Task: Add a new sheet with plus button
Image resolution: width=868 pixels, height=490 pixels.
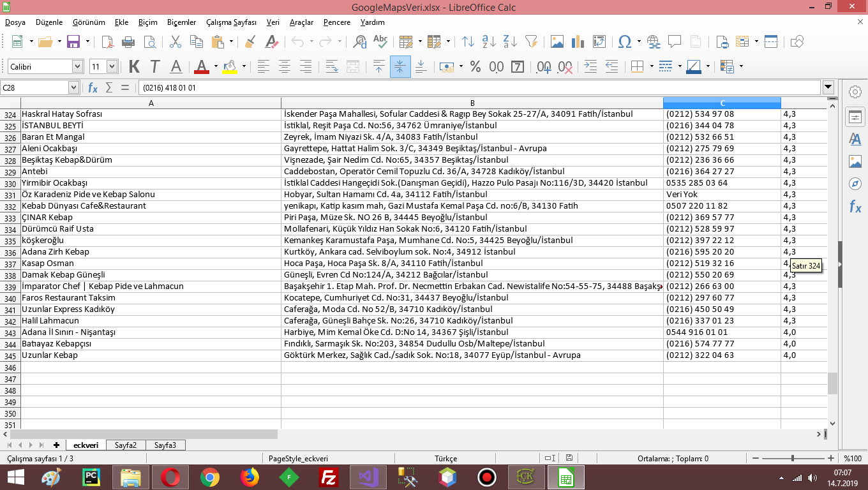Action: tap(57, 445)
